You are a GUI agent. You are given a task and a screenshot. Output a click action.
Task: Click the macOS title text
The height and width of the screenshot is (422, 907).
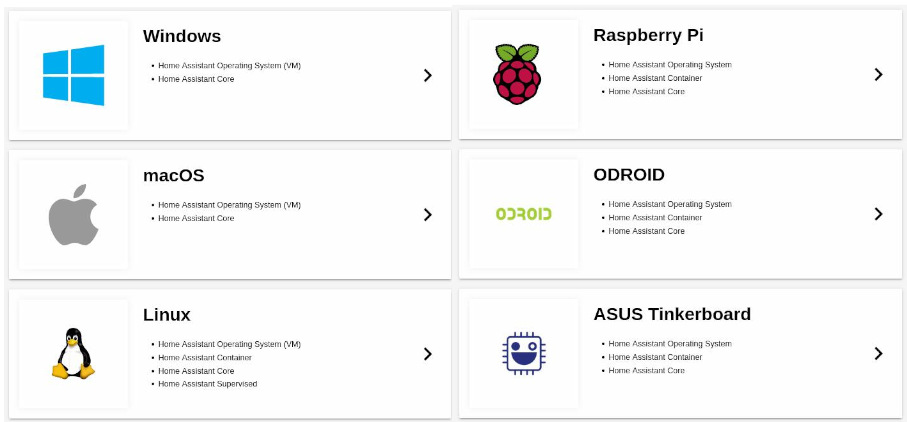[x=174, y=175]
